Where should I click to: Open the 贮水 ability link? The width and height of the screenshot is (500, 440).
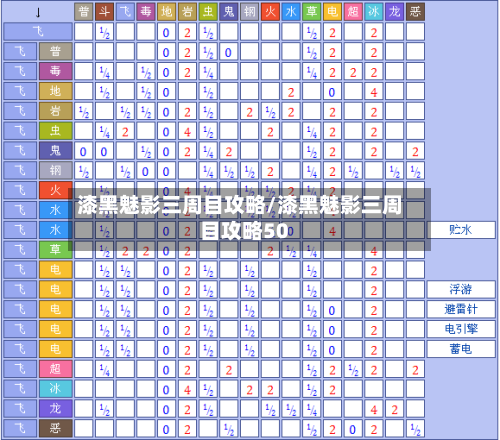pos(461,230)
